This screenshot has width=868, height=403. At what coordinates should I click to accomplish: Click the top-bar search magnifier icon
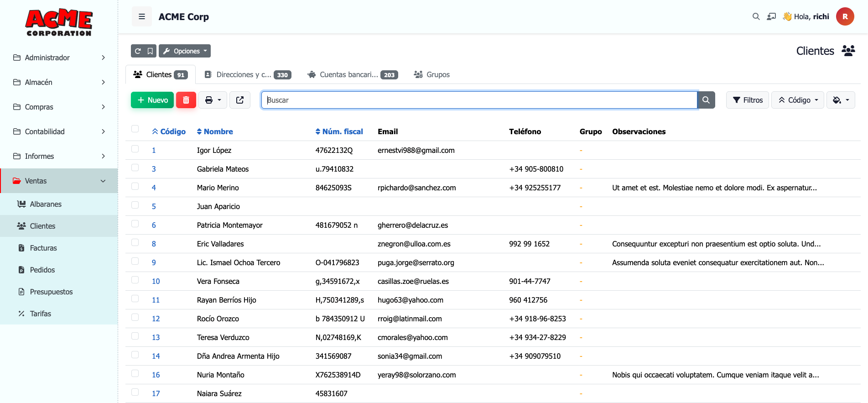[756, 17]
